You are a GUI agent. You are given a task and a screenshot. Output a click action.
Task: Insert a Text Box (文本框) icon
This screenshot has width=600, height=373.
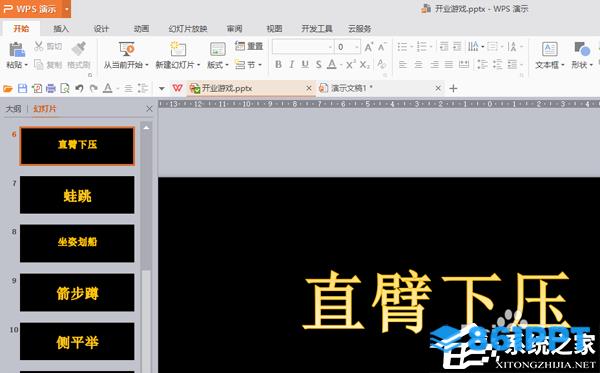tap(549, 49)
